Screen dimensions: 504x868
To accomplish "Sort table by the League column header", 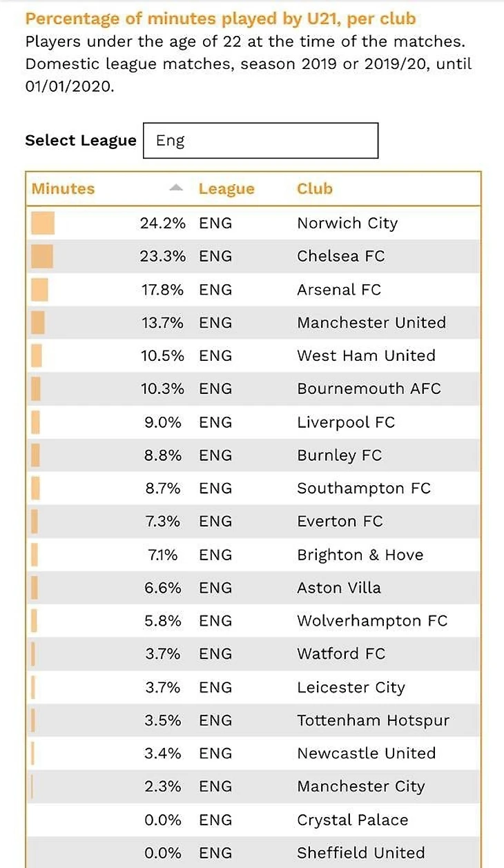I will pos(226,188).
